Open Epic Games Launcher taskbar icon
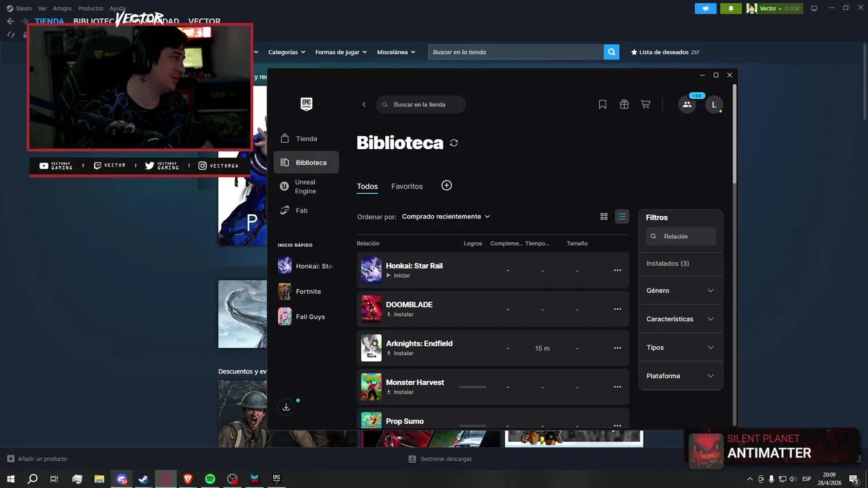Image resolution: width=868 pixels, height=488 pixels. [277, 479]
